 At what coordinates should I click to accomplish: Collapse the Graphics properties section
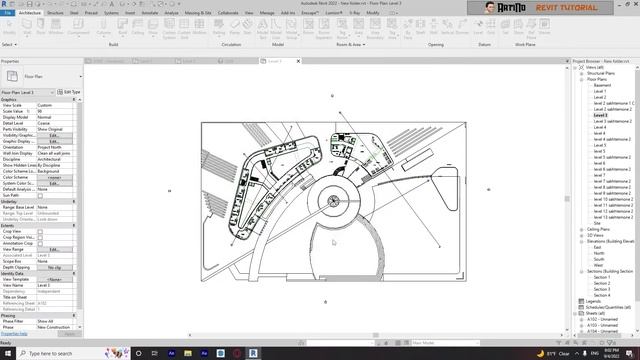coord(74,100)
